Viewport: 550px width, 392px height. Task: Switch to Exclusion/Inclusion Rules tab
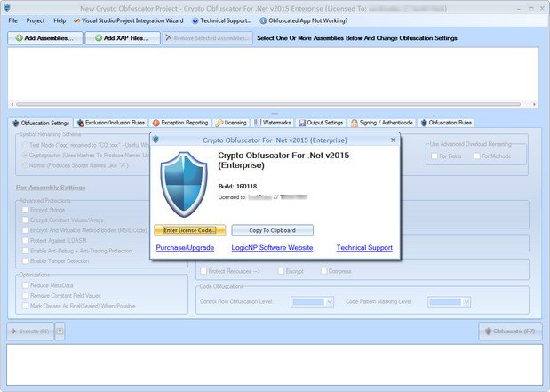tap(111, 123)
